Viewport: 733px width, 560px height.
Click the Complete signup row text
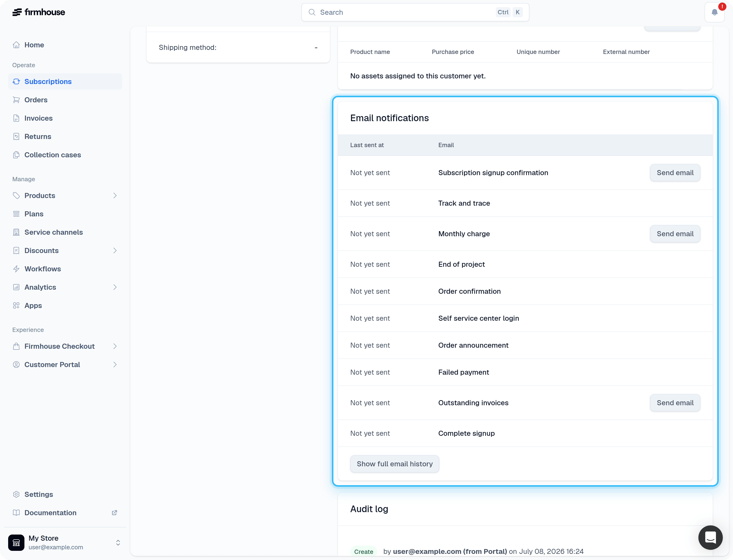pyautogui.click(x=466, y=433)
